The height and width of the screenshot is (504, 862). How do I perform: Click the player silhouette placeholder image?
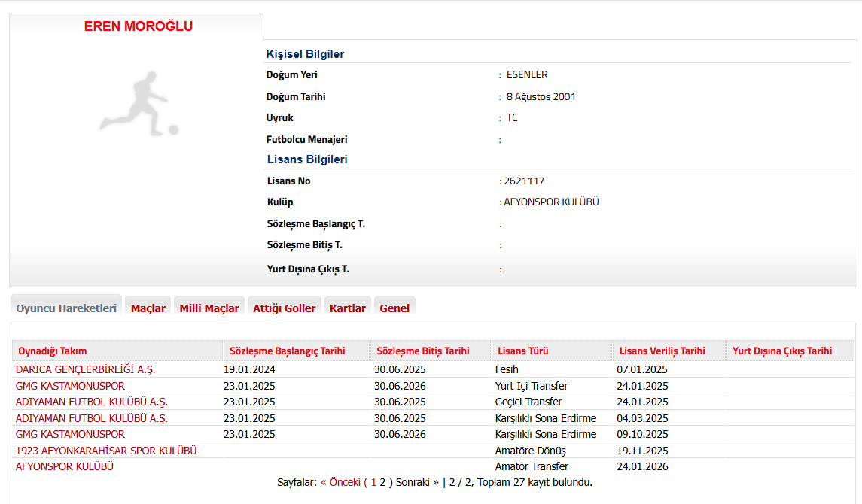pos(139,104)
